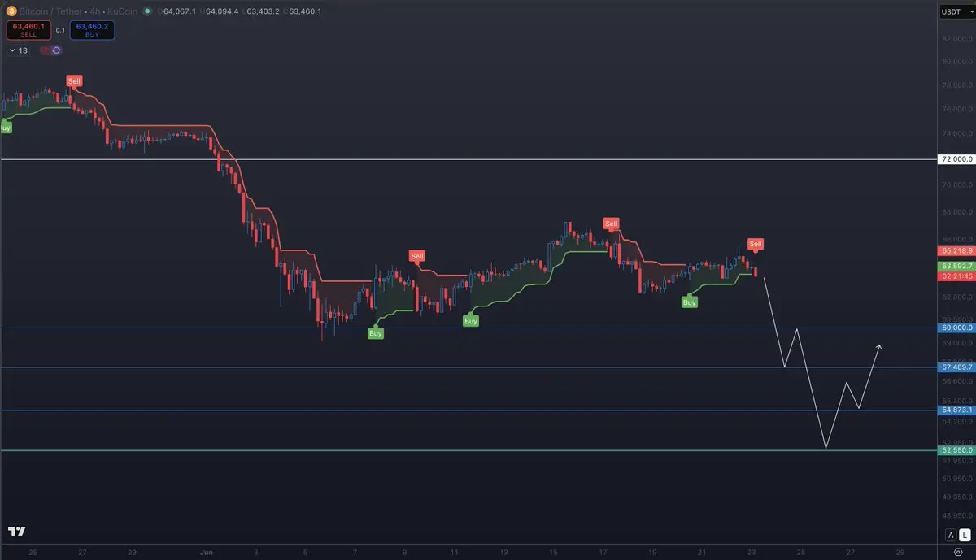Toggle auto scale with the A button
Viewport: 976px width, 560px height.
(x=950, y=534)
